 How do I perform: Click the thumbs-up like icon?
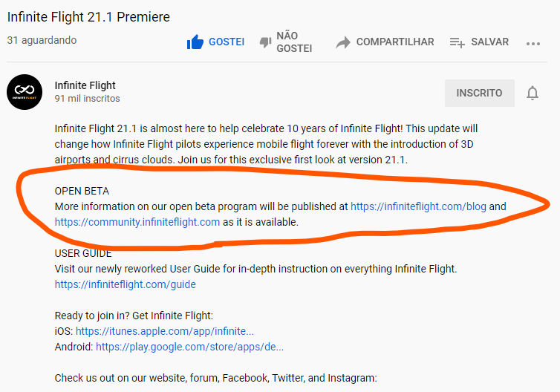pos(195,42)
